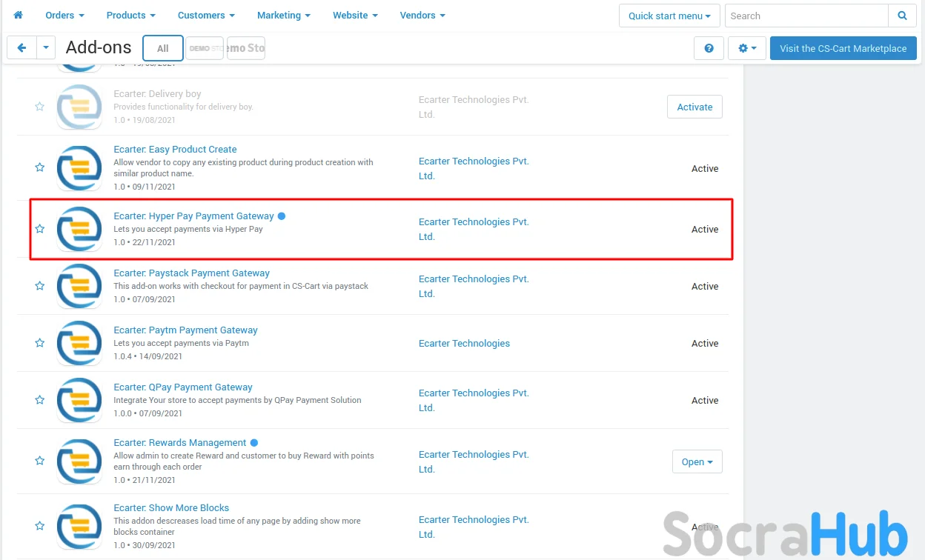Image resolution: width=925 pixels, height=560 pixels.
Task: Click the Hyper Pay Payment Gateway add-on logo
Action: point(79,229)
